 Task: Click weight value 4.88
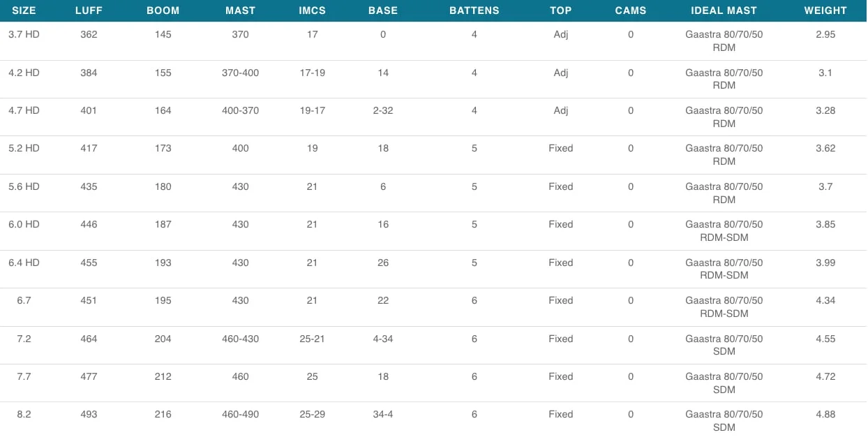[825, 414]
